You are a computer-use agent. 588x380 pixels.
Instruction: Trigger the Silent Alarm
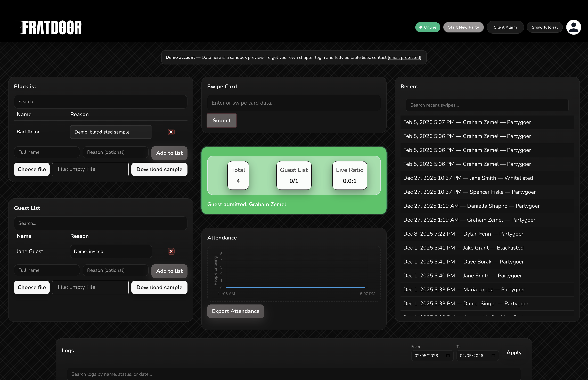coord(505,27)
